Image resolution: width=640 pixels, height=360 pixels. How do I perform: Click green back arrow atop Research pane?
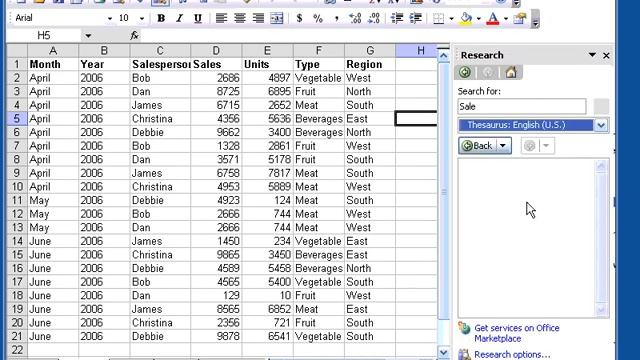(x=464, y=73)
